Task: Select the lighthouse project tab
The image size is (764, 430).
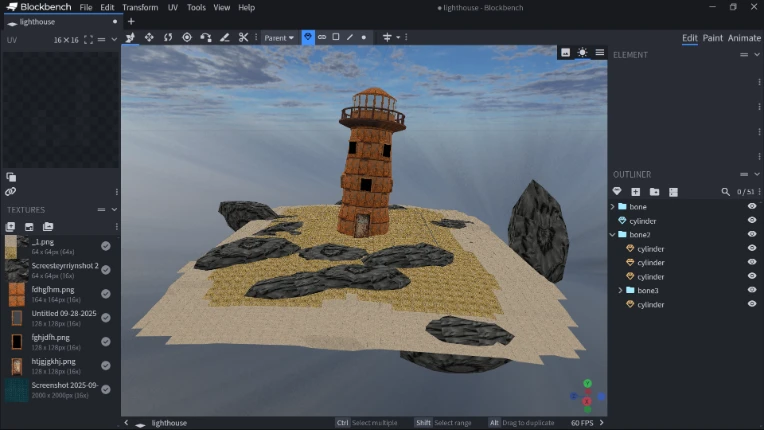Action: pos(61,22)
